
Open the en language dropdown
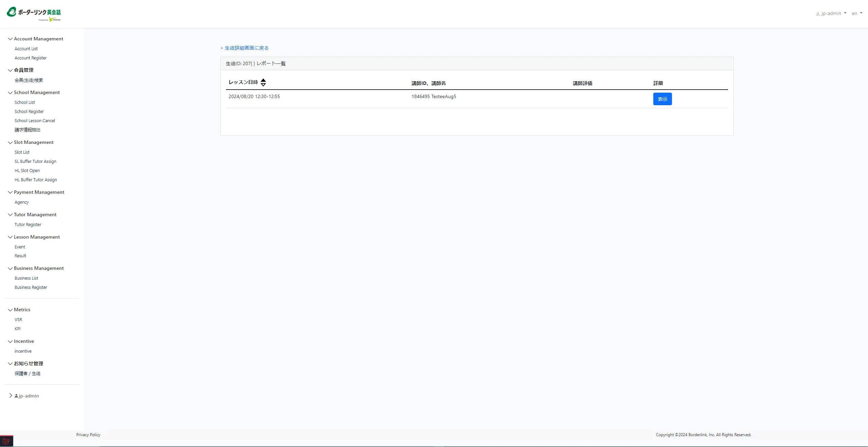(857, 14)
